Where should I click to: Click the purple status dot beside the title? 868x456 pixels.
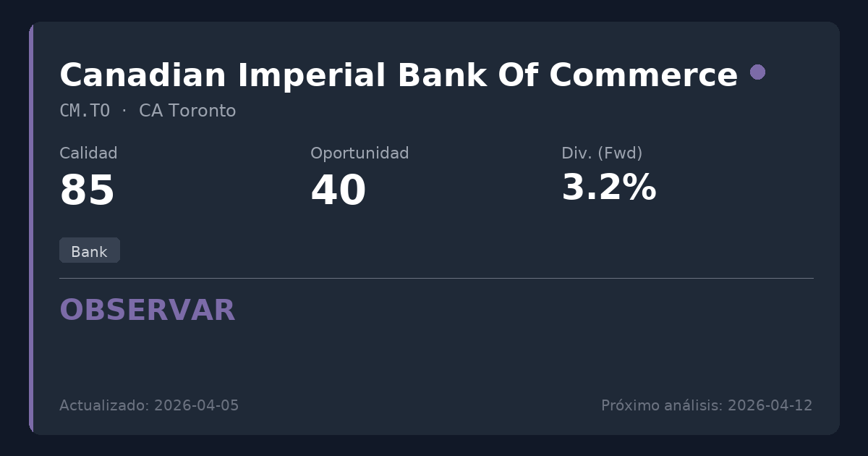point(757,72)
